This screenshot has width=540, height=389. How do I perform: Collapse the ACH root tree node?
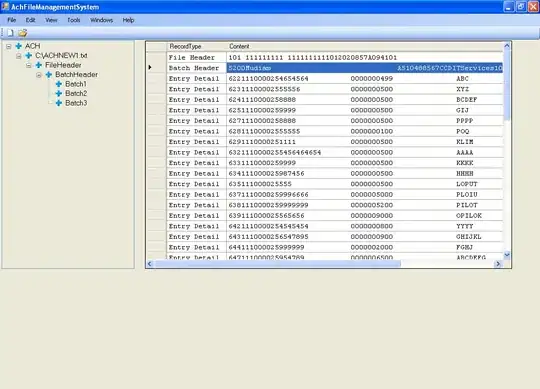[9, 46]
